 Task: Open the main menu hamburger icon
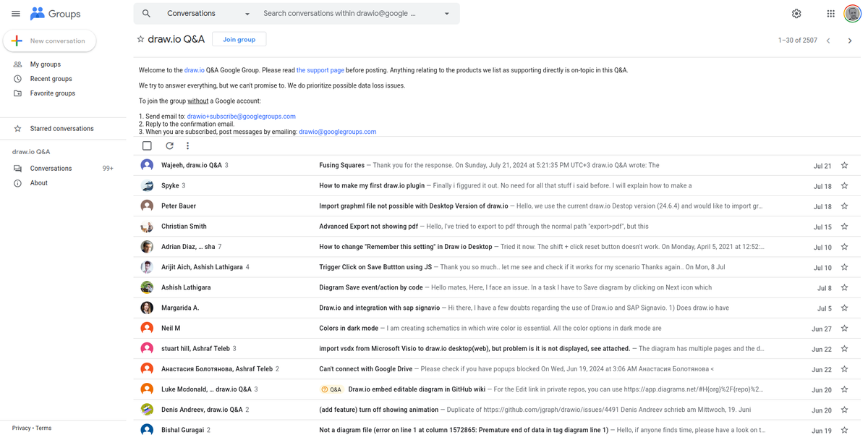point(15,14)
